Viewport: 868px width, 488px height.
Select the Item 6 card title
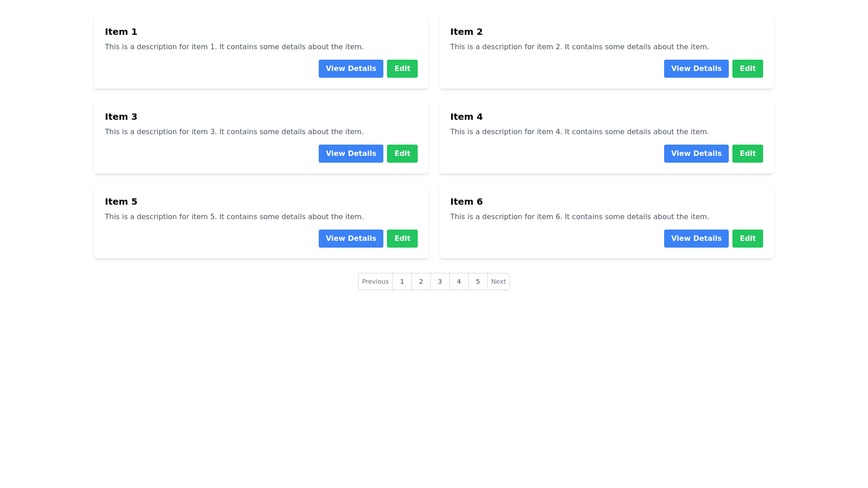click(466, 202)
